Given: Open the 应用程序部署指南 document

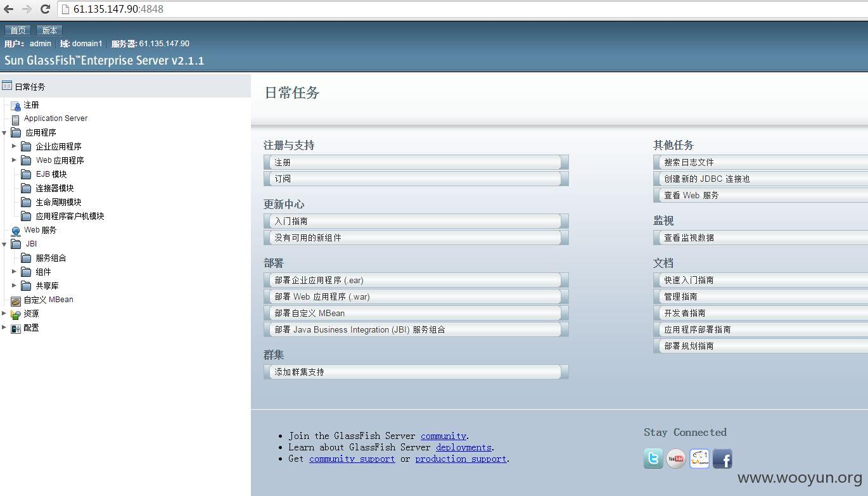Looking at the screenshot, I should pyautogui.click(x=761, y=329).
